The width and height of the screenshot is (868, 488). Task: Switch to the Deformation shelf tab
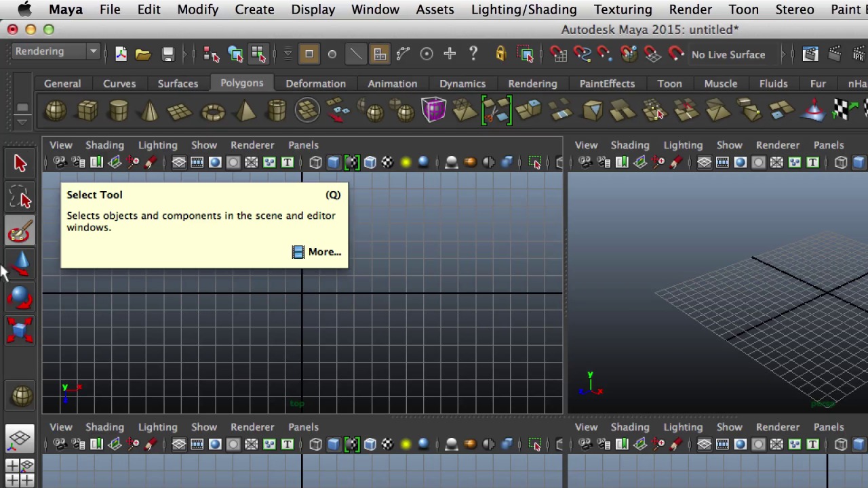(315, 83)
